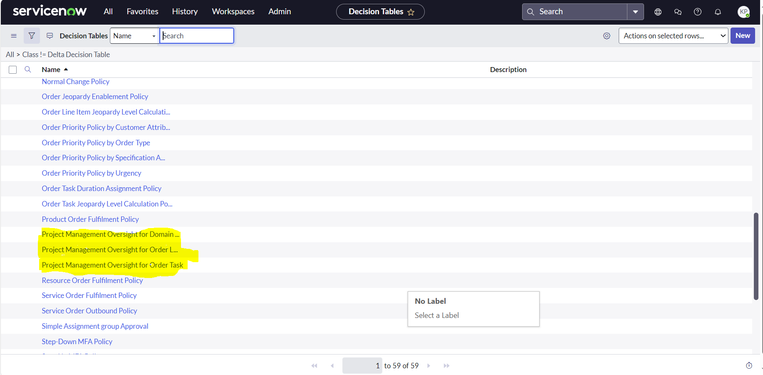Open the Favorites menu
Image resolution: width=763 pixels, height=375 pixels.
pyautogui.click(x=142, y=12)
